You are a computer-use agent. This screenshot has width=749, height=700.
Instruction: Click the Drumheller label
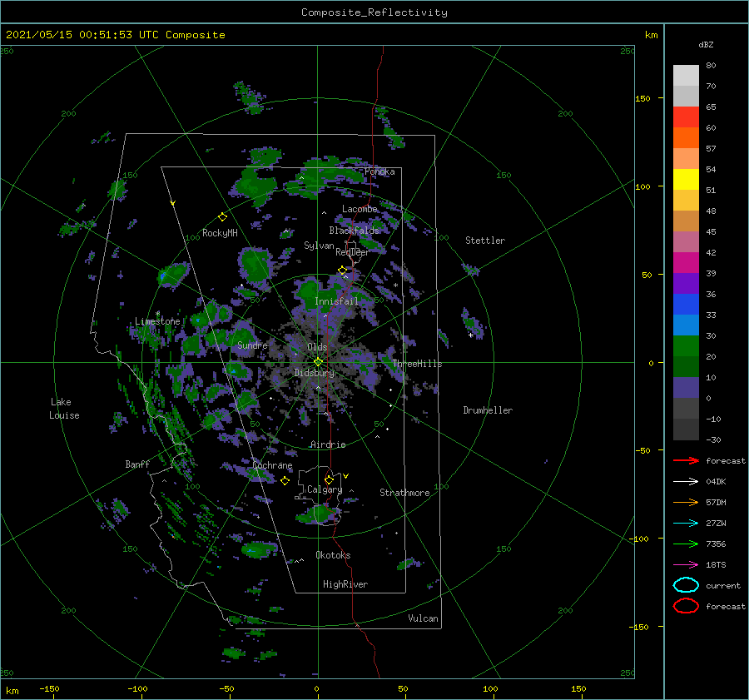pyautogui.click(x=488, y=410)
